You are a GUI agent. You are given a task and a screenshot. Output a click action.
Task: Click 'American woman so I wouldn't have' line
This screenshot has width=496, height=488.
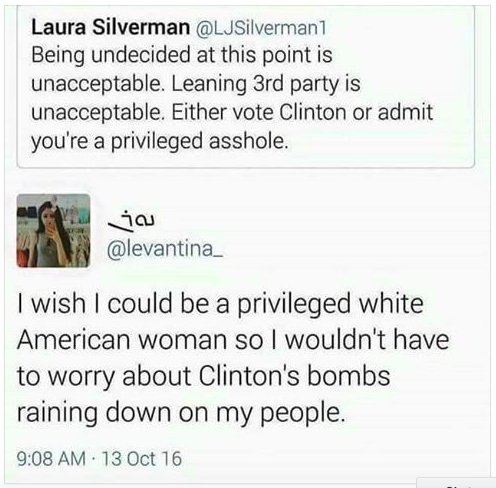coord(233,339)
